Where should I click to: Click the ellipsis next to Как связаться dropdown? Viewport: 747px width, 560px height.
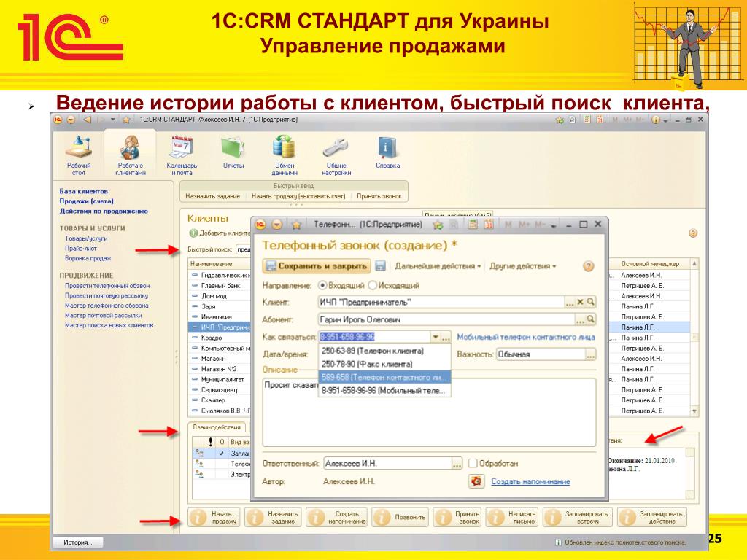[x=446, y=337]
